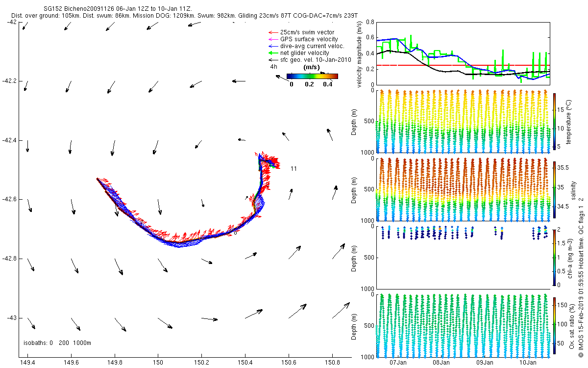This screenshot has width=588, height=368.
Task: Click the temperature vertical colorbar
Action: 555,122
